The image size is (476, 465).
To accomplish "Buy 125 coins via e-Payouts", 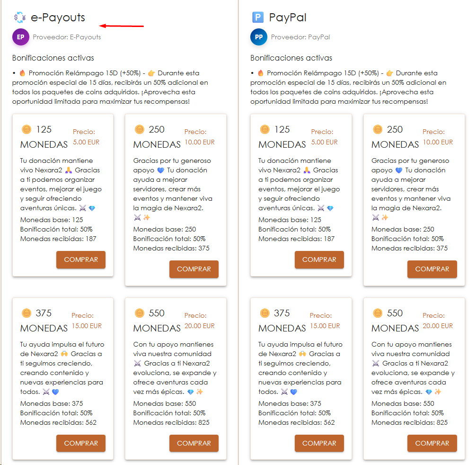I will point(81,259).
